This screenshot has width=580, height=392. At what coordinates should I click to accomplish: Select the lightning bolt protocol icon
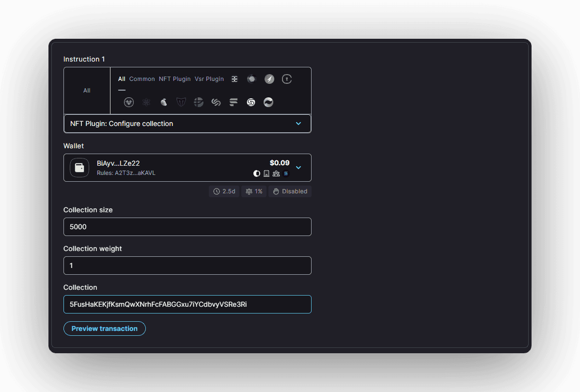coord(269,79)
